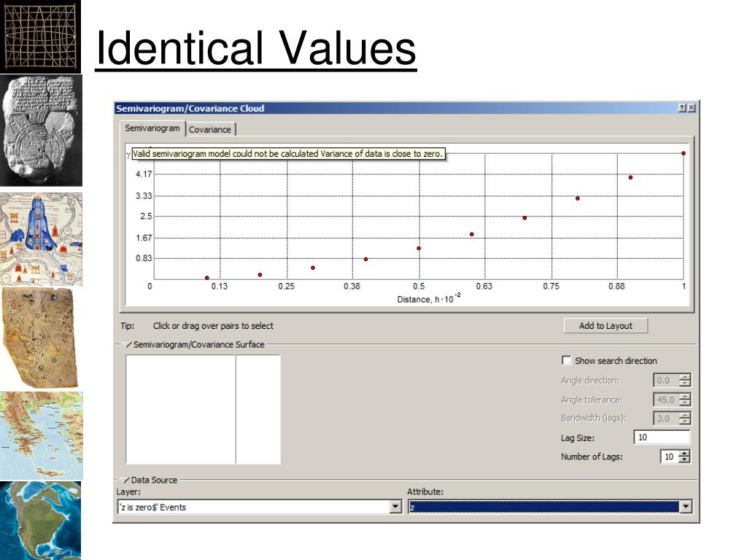Image resolution: width=747 pixels, height=560 pixels.
Task: Select the data point at distance 0.5
Action: [x=419, y=248]
